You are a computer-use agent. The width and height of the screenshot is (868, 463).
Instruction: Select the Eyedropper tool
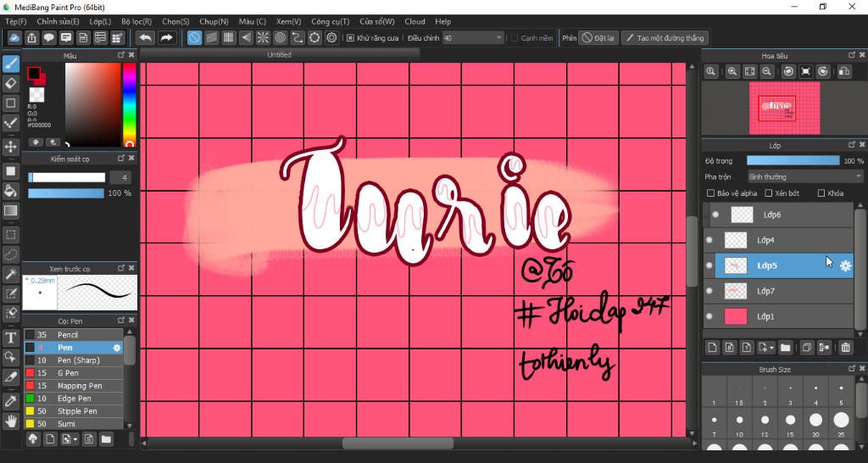(10, 401)
